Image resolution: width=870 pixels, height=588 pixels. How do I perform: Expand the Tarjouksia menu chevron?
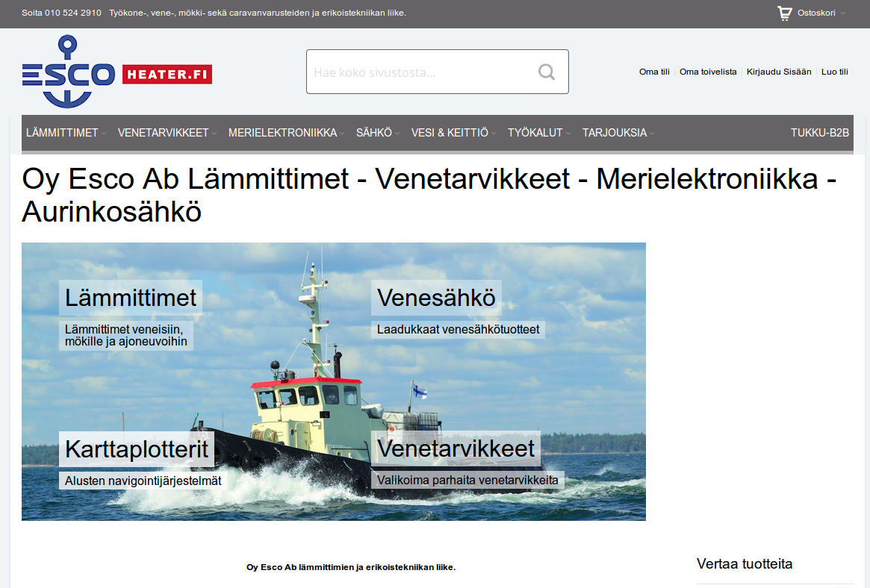652,134
